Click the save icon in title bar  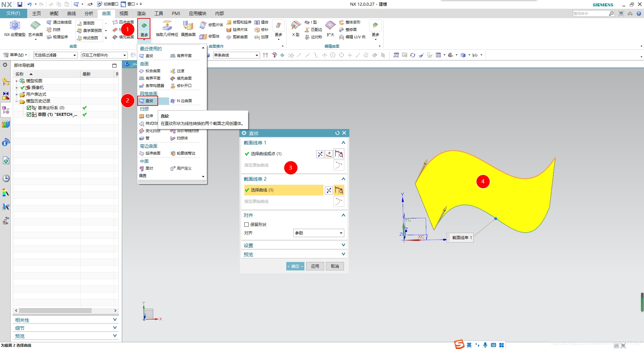[x=20, y=4]
